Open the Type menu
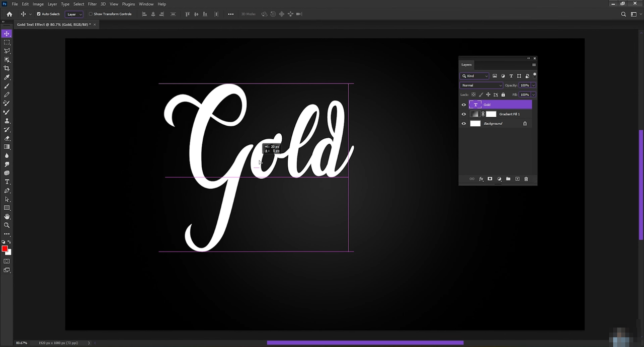This screenshot has height=347, width=644. 65,4
